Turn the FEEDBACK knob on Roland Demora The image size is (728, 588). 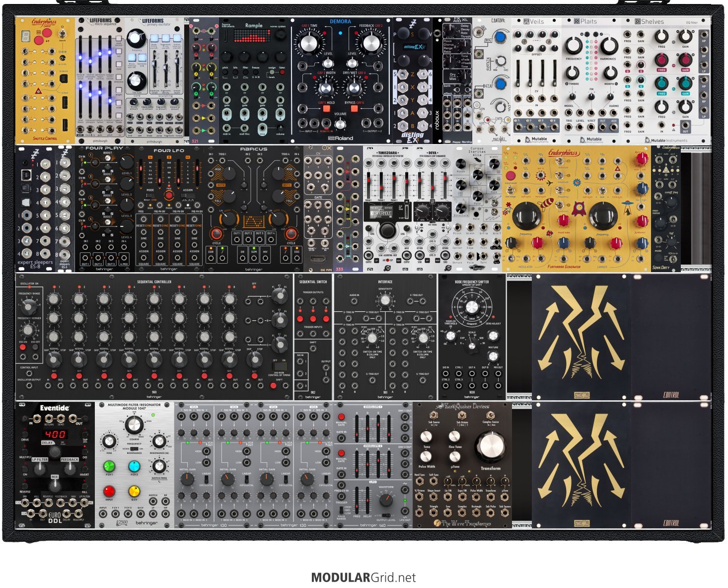point(370,43)
